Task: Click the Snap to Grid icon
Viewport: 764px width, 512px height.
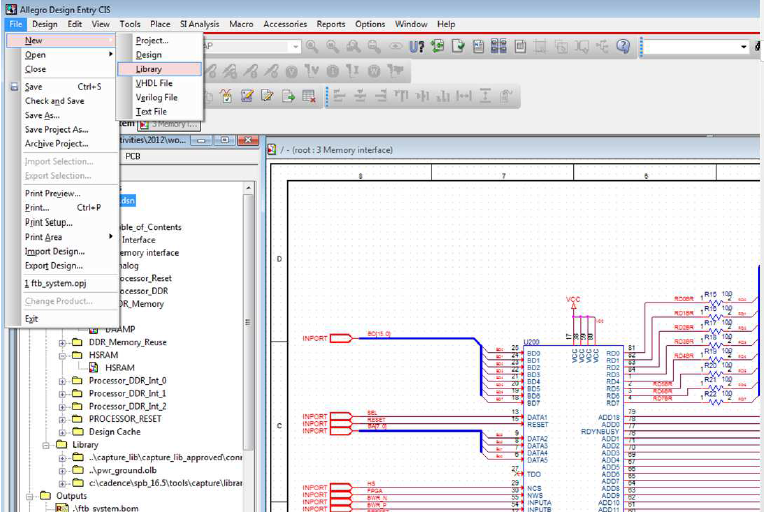Action: (x=540, y=46)
